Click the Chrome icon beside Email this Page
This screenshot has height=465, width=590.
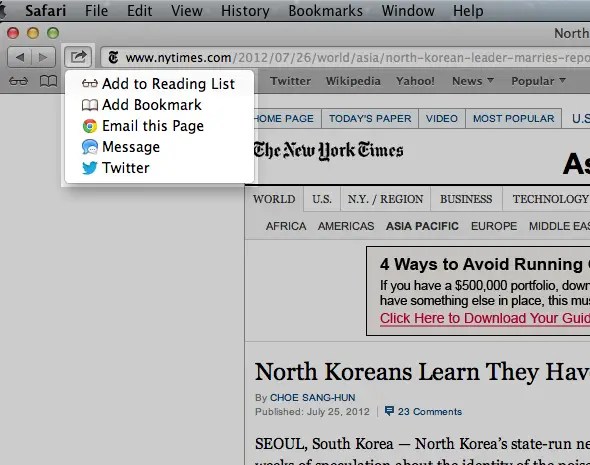pos(90,126)
